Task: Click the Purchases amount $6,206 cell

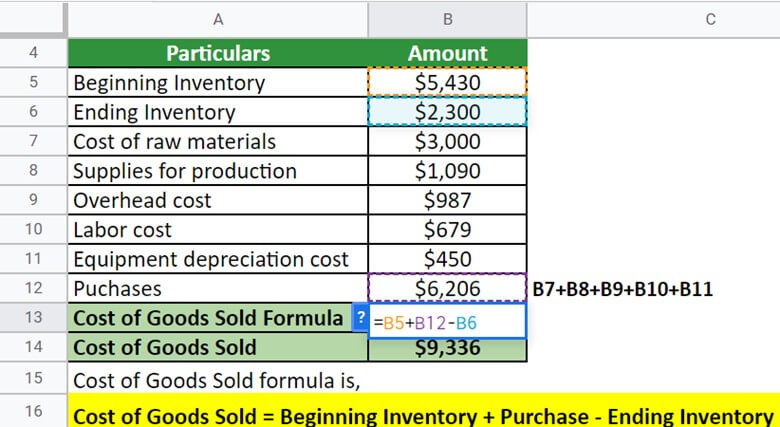Action: click(447, 288)
